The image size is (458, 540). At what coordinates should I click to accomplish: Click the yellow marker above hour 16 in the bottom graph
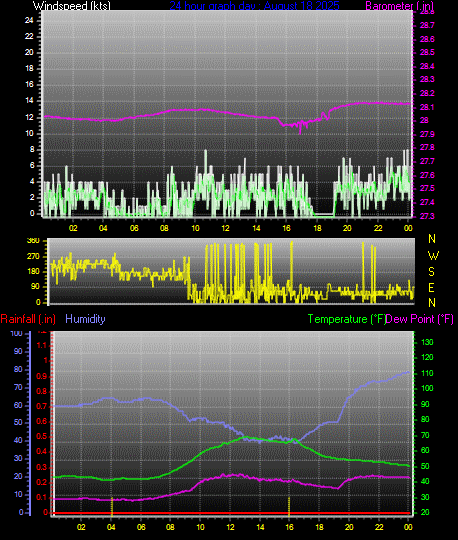point(289,506)
